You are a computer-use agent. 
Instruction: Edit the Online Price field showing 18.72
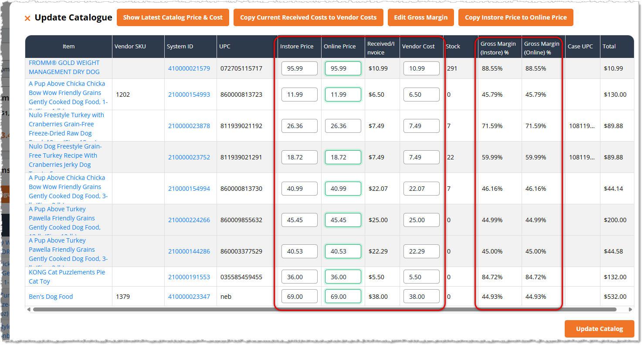click(343, 157)
